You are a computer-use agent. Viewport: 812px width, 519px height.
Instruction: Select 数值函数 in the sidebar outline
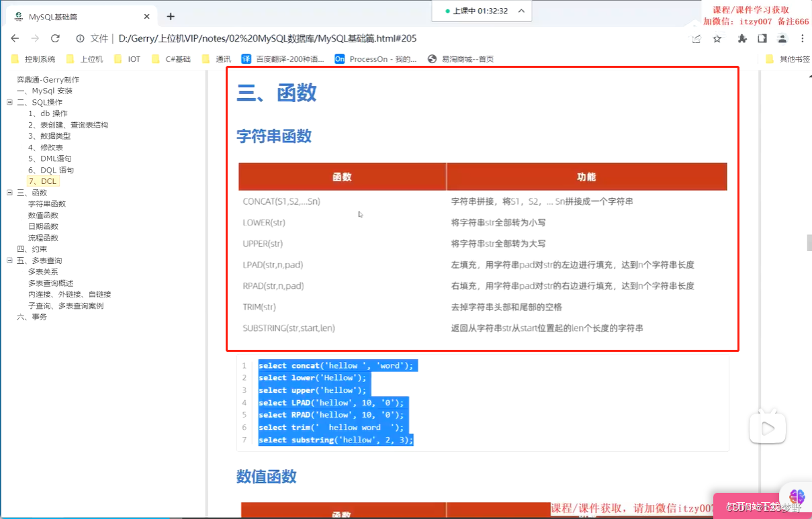pyautogui.click(x=42, y=214)
